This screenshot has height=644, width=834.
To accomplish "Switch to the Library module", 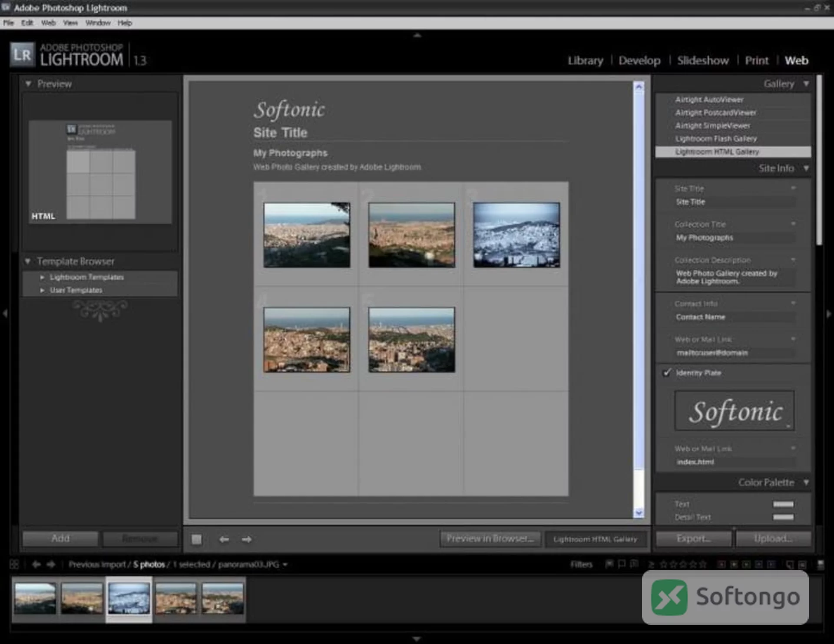I will click(585, 60).
